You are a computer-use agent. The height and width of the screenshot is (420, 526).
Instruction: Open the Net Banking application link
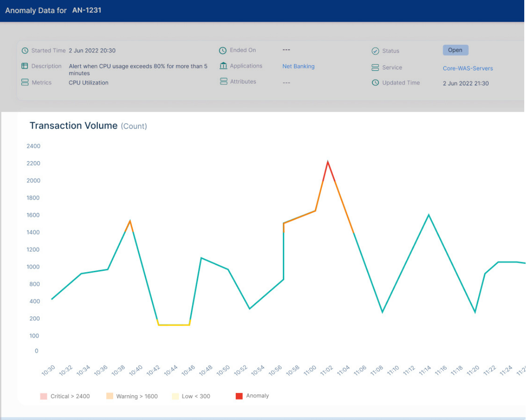pos(298,67)
